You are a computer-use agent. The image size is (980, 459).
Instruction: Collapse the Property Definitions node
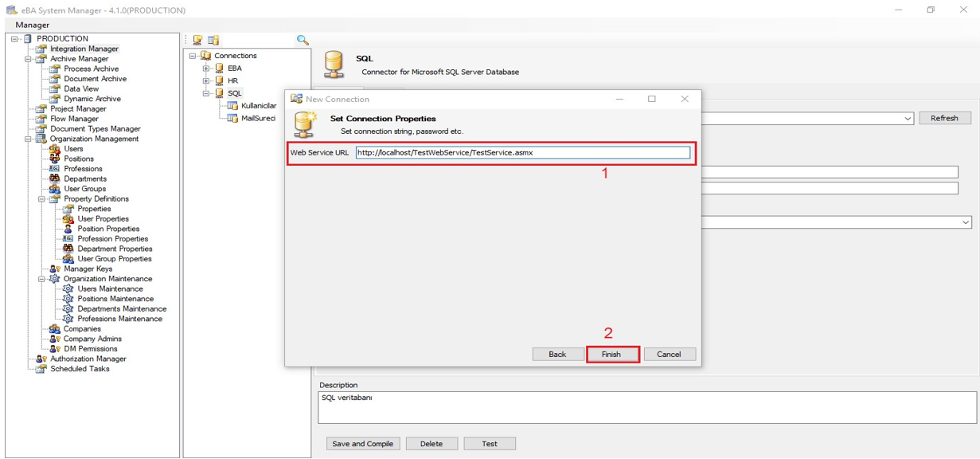41,198
